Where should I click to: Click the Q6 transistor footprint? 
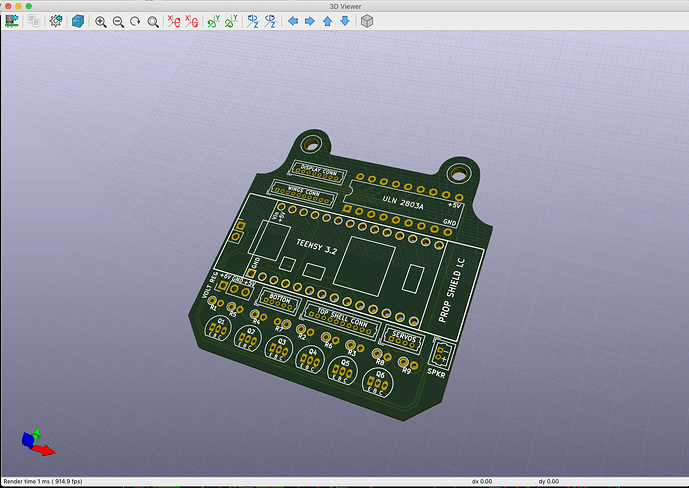378,381
